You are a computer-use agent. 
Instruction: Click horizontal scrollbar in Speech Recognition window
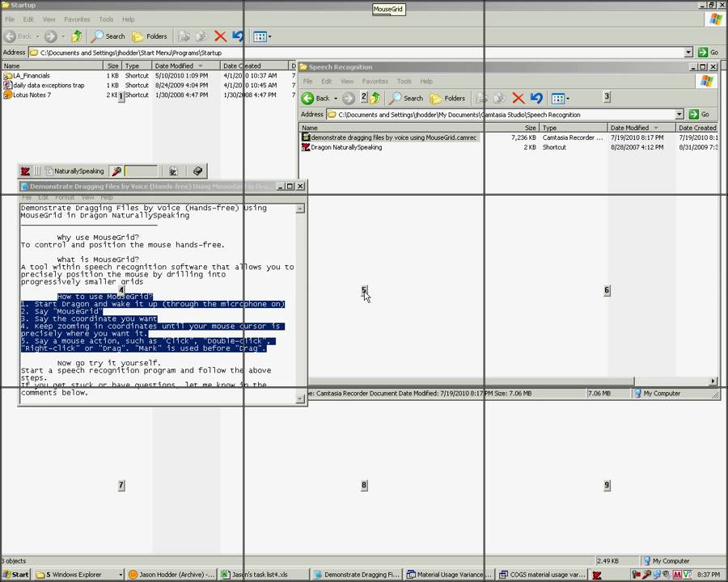pos(472,381)
